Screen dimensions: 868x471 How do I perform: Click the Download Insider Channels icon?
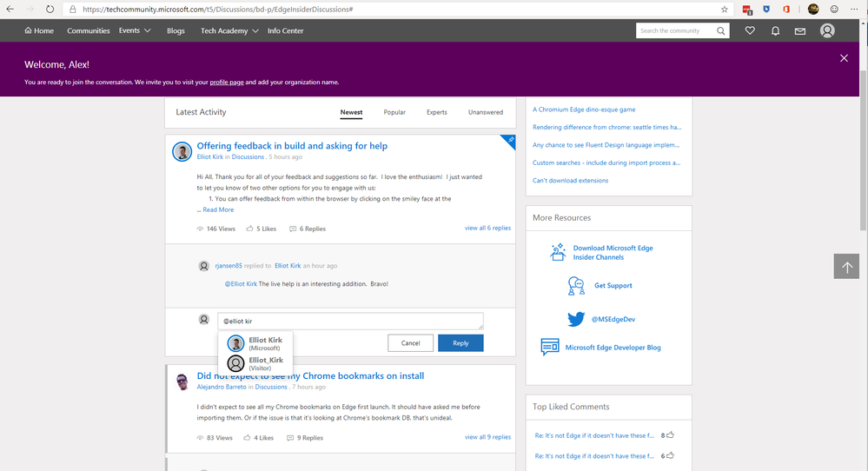pyautogui.click(x=558, y=252)
